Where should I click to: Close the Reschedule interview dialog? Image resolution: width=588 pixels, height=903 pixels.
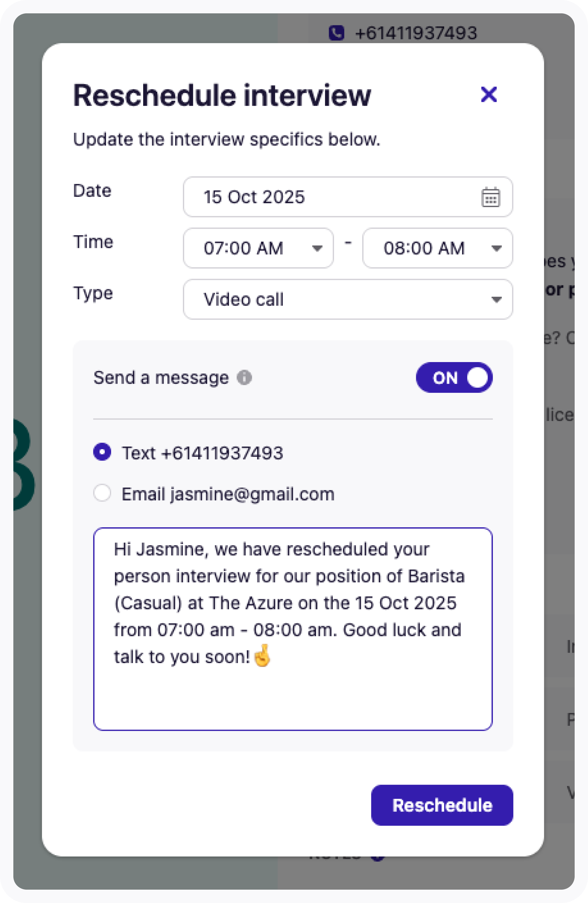489,94
